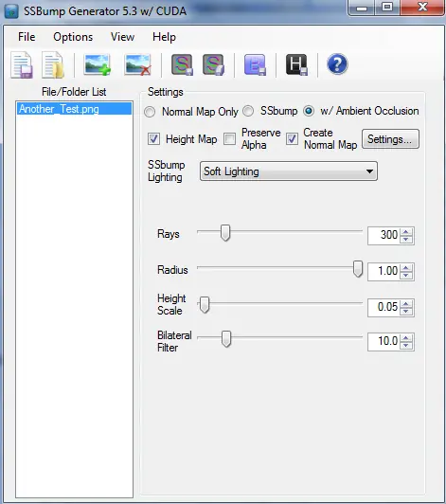The width and height of the screenshot is (446, 504).
Task: Click the black H height map icon
Action: click(296, 65)
